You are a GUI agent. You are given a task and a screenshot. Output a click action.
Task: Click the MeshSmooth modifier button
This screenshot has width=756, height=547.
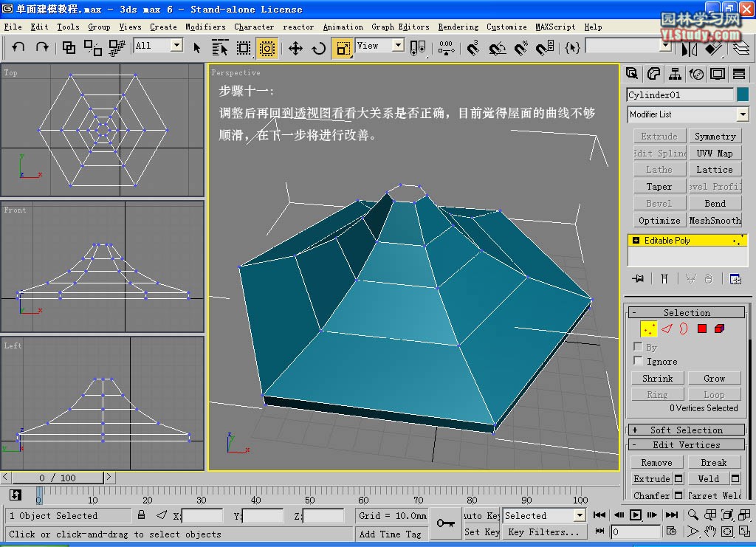[715, 220]
